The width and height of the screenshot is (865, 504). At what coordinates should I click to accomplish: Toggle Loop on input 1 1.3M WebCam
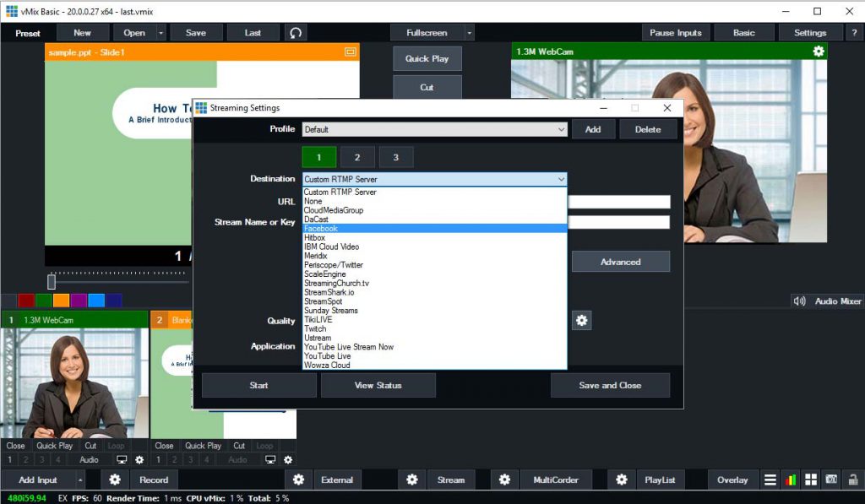coord(116,446)
